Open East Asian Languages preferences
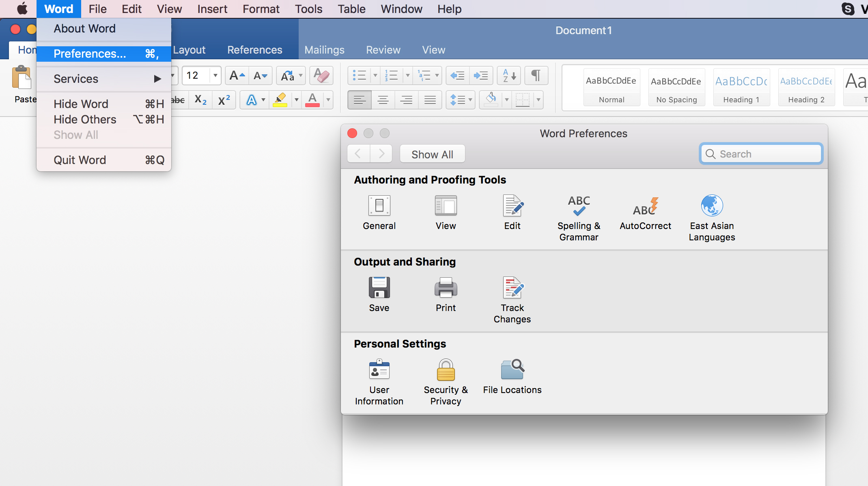 712,206
